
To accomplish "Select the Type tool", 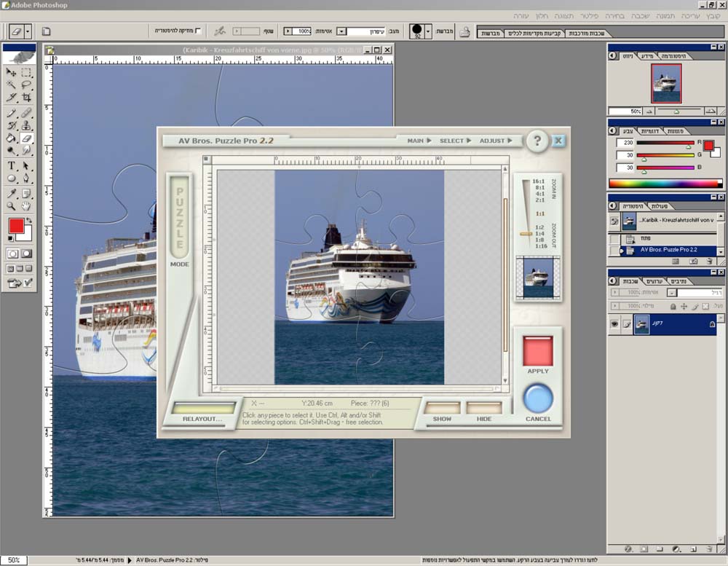I will click(x=12, y=165).
